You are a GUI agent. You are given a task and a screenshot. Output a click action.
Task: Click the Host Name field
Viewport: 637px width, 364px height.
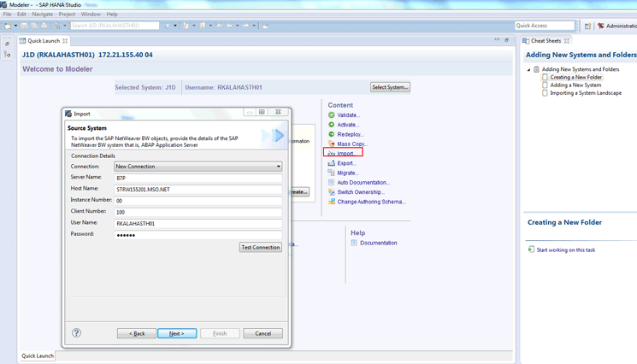coord(198,189)
